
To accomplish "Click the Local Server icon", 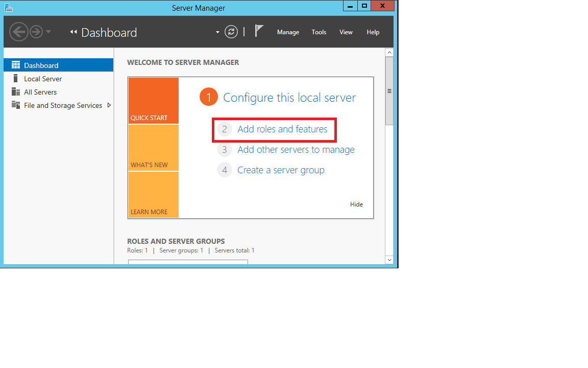I will (x=15, y=78).
